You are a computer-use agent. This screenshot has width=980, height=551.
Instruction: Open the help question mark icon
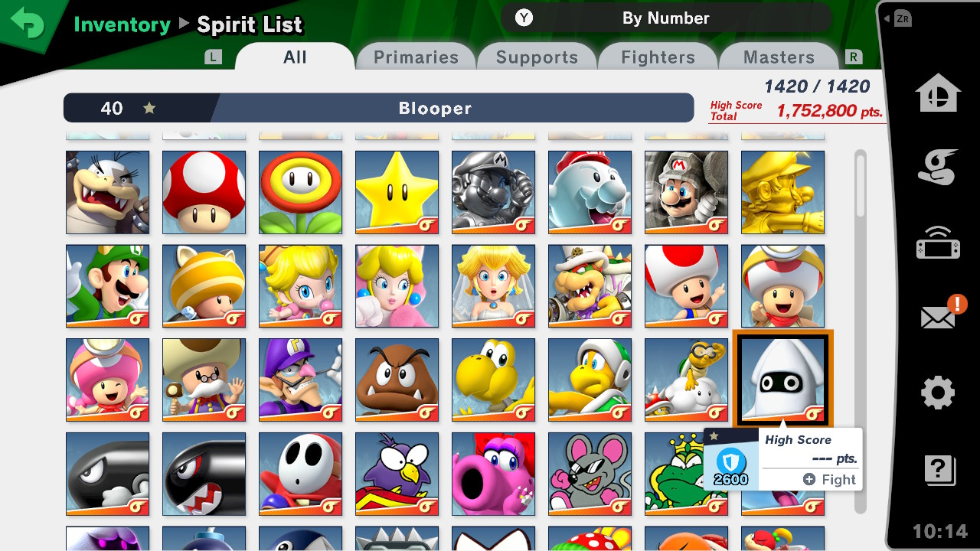(939, 468)
